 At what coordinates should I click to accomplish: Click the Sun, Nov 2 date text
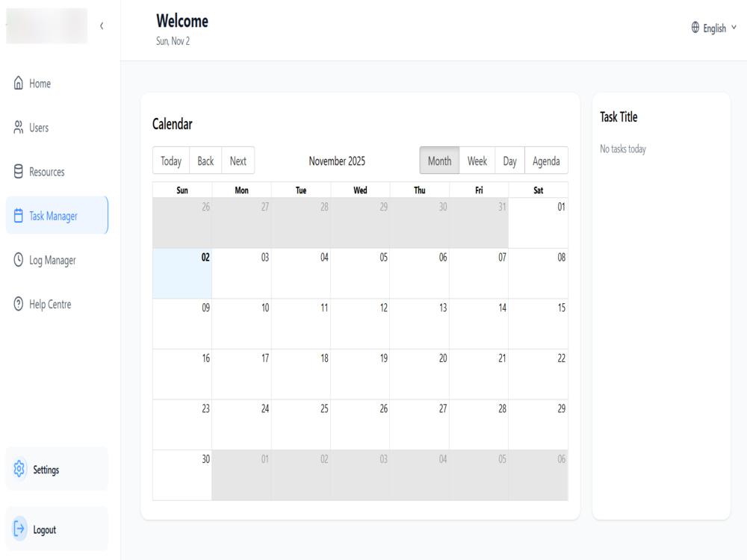pos(173,41)
